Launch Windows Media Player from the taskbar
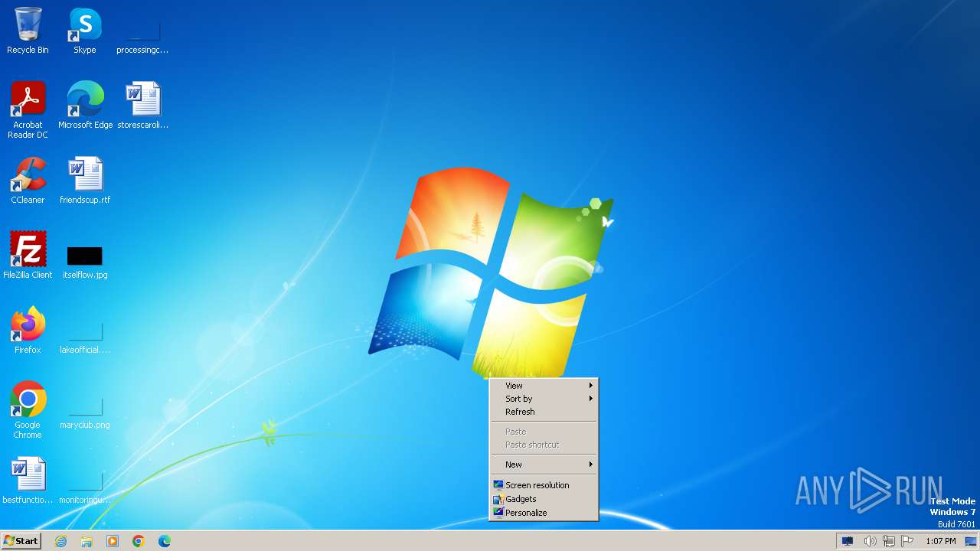The width and height of the screenshot is (980, 551). tap(113, 541)
